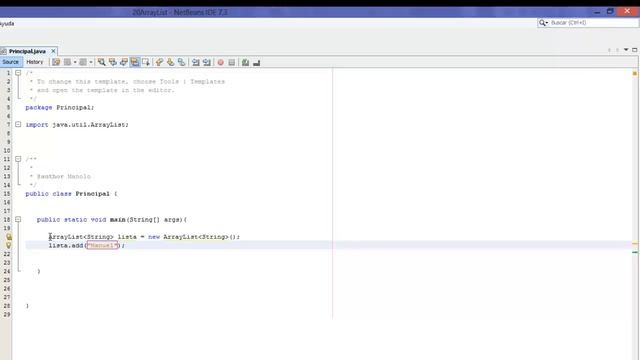Click the Back navigation icon
Viewport: 640px width, 360px height.
click(67, 62)
